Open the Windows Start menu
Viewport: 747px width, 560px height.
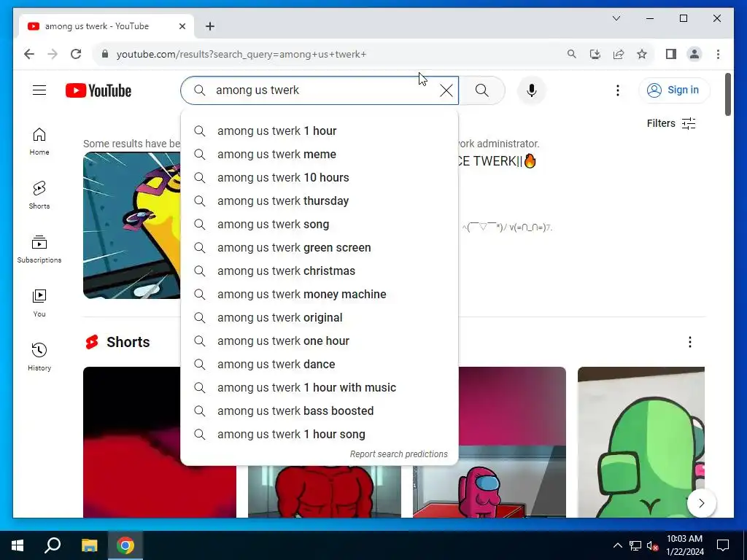coord(18,545)
